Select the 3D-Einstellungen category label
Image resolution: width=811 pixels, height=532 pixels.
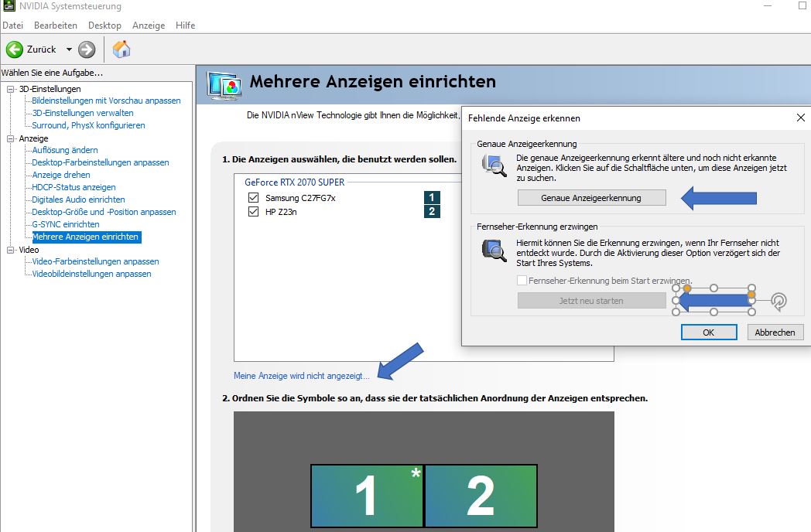click(x=50, y=89)
